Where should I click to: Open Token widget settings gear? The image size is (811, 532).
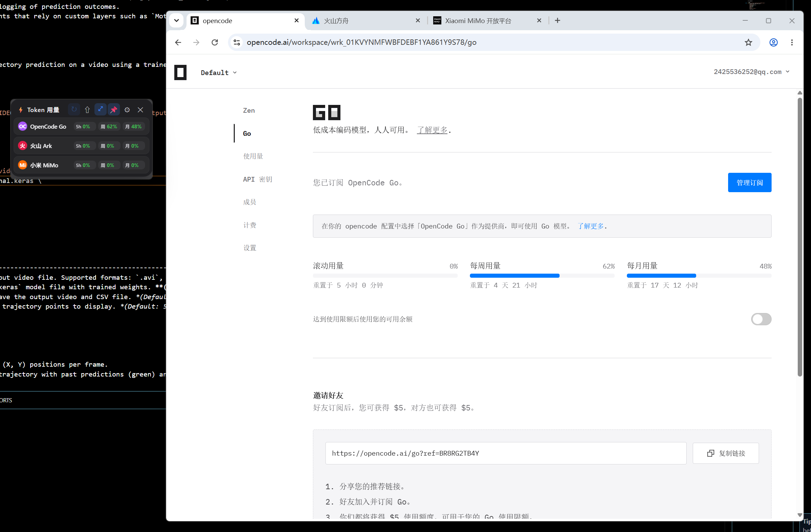(x=127, y=110)
